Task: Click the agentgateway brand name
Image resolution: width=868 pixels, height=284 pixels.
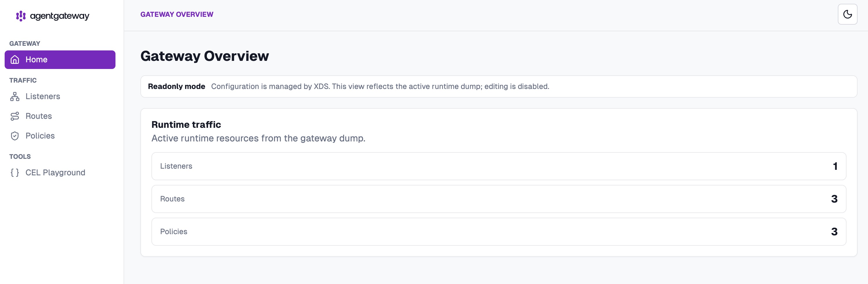Action: [x=60, y=16]
